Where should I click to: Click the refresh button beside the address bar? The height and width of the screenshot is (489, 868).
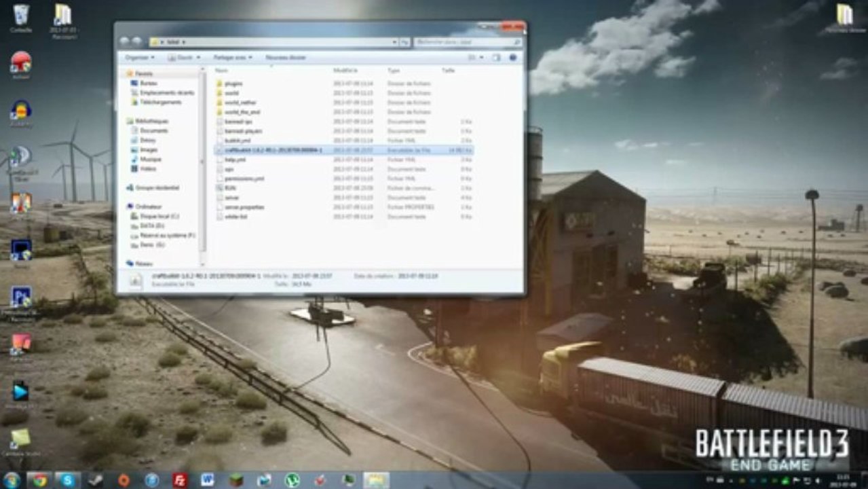pos(405,42)
